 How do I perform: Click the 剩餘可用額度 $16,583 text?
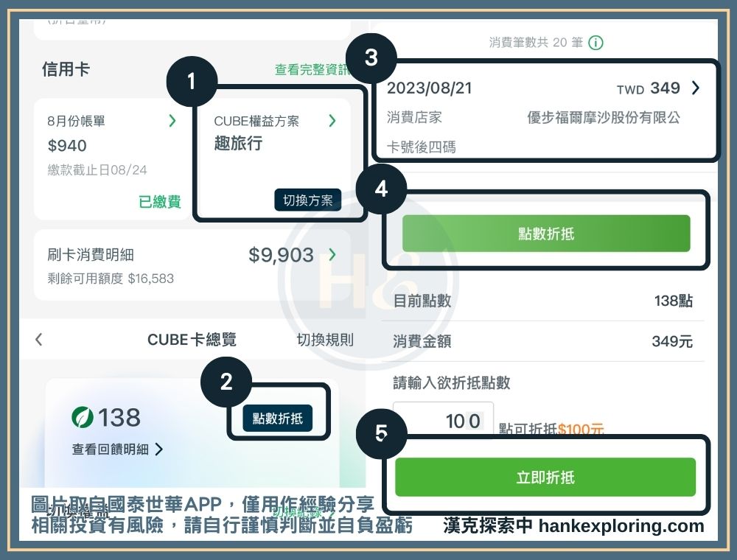click(111, 279)
